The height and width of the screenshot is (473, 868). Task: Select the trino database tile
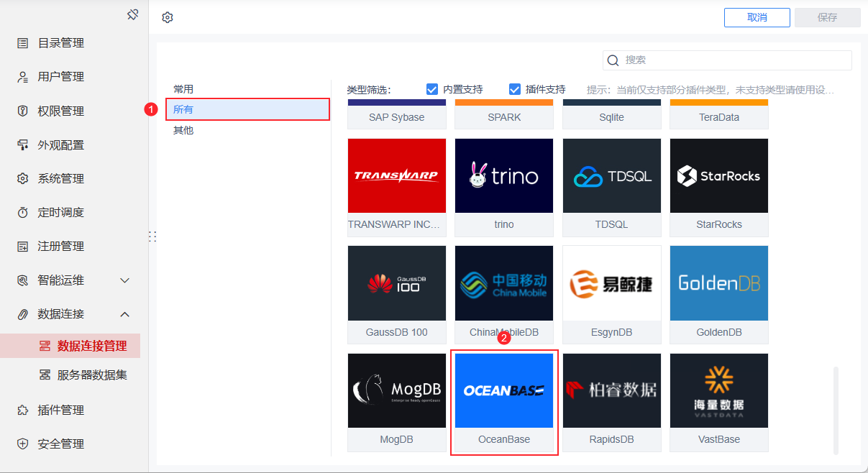click(504, 187)
